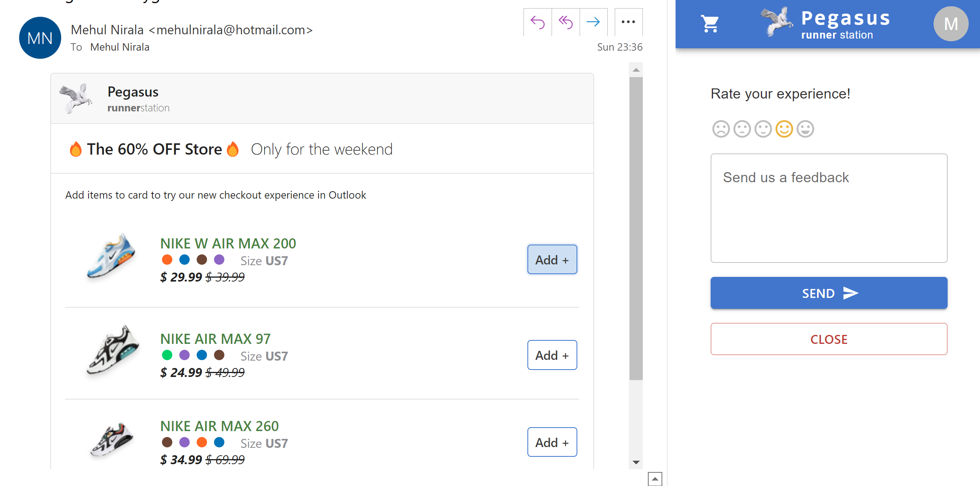This screenshot has width=980, height=486.
Task: Click the scroll down arrow of email body
Action: pos(636,462)
